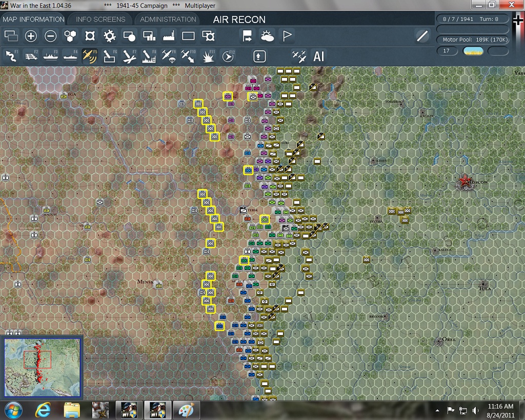Toggle the rectangle-with-bar-chart map icon

149,36
